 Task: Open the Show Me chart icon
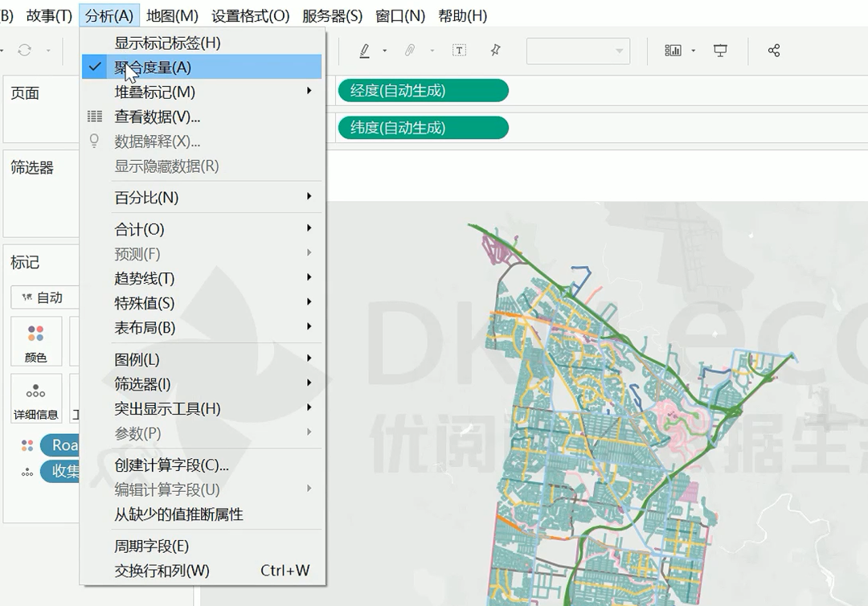pyautogui.click(x=673, y=51)
